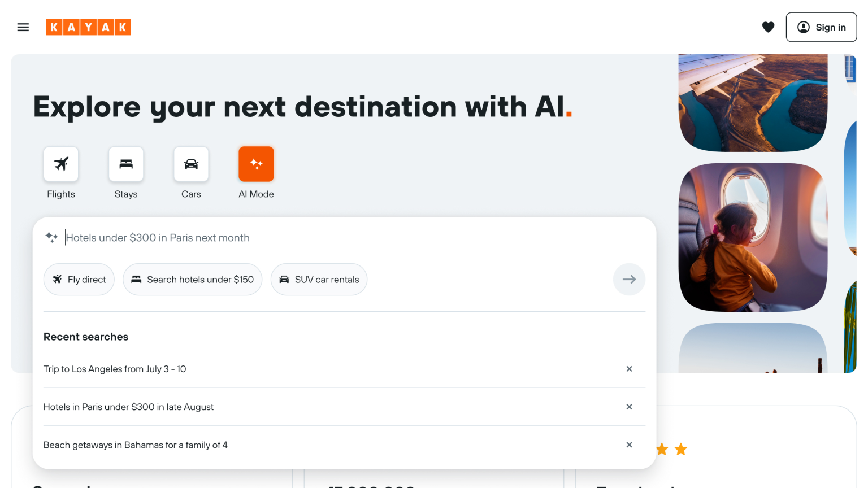This screenshot has height=488, width=868.
Task: Switch to AI Mode
Action: point(256,164)
